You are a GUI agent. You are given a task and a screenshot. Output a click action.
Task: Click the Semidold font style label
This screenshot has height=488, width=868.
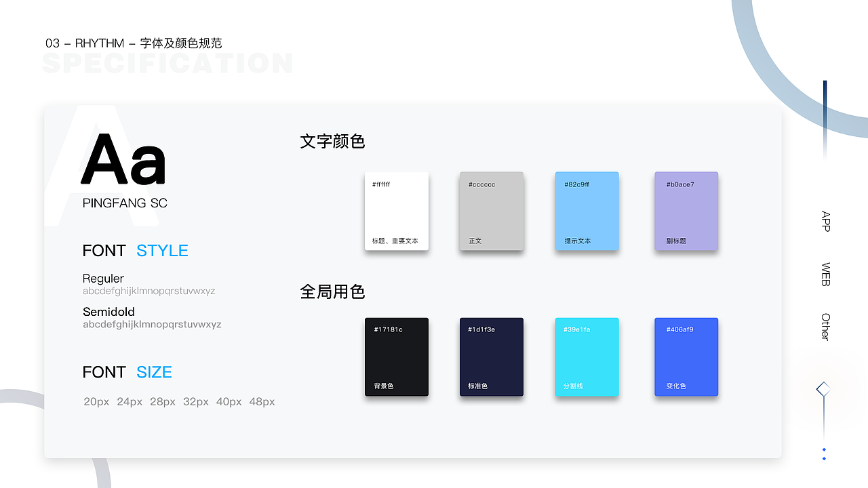[108, 312]
